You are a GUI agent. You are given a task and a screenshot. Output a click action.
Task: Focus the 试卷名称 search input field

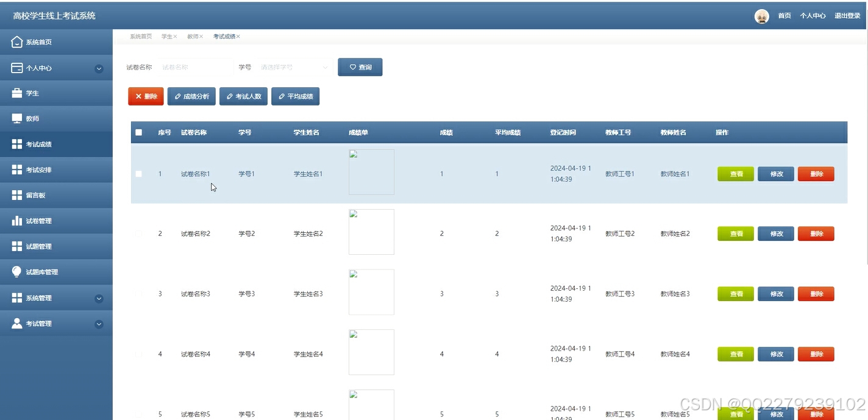pyautogui.click(x=194, y=67)
